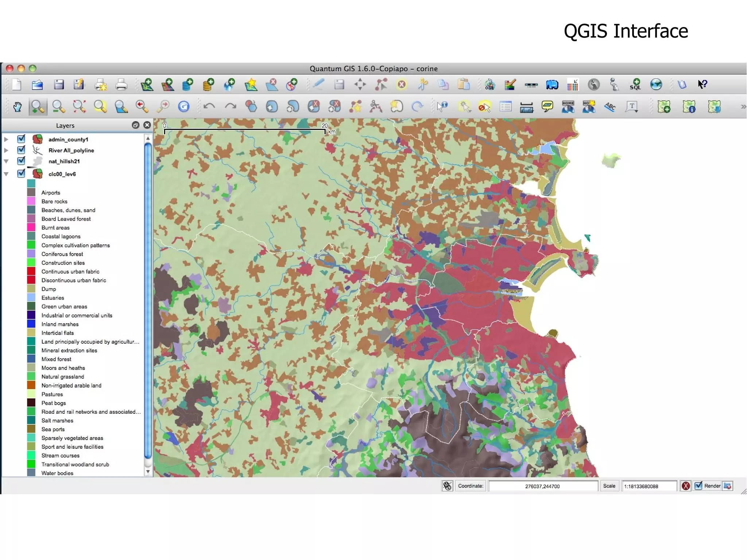Image resolution: width=747 pixels, height=560 pixels.
Task: Open the Print Composer printer icon
Action: click(121, 85)
